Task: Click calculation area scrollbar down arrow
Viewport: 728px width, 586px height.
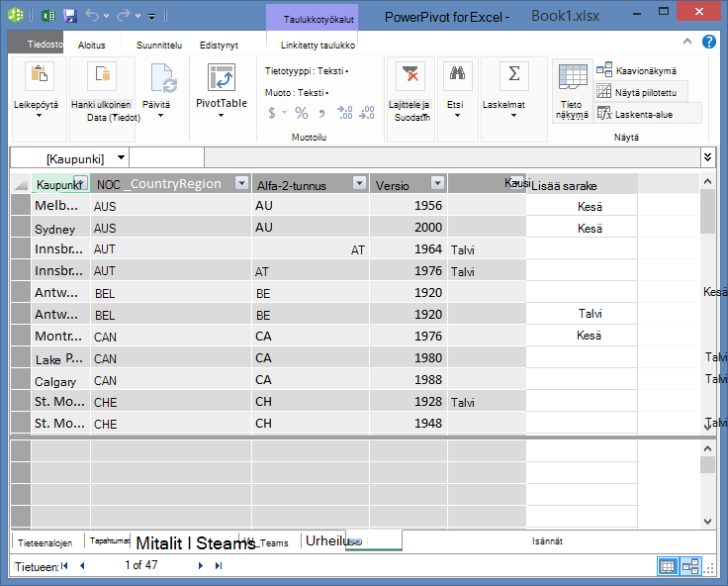Action: point(707,522)
